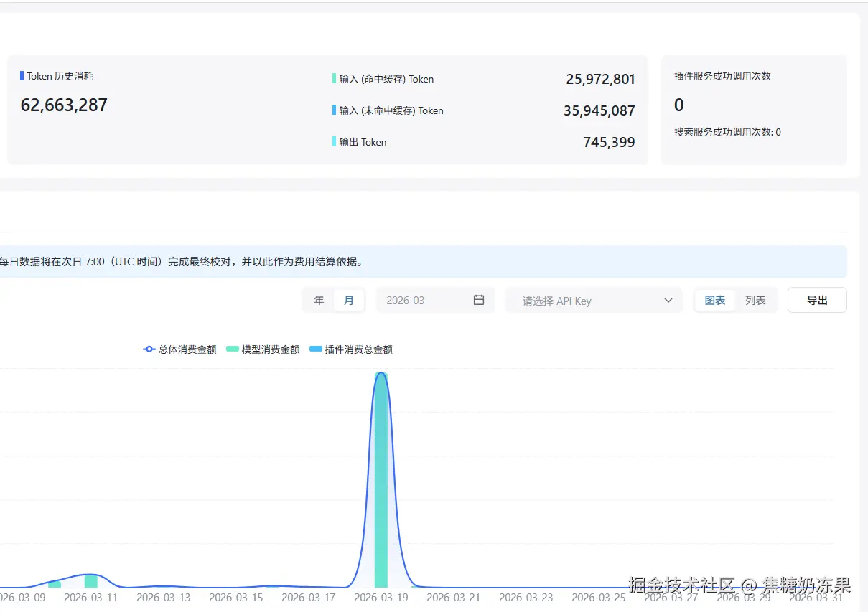Click the 导出 export button
The image size is (868, 612).
pyautogui.click(x=817, y=300)
